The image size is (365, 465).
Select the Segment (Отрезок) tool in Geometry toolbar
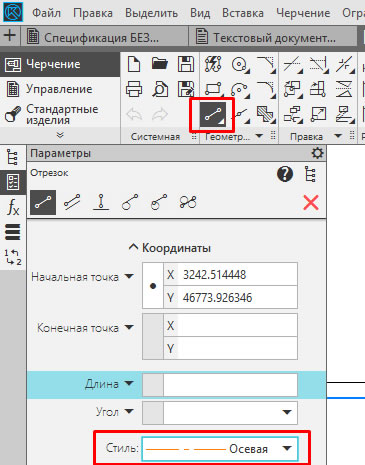[213, 115]
